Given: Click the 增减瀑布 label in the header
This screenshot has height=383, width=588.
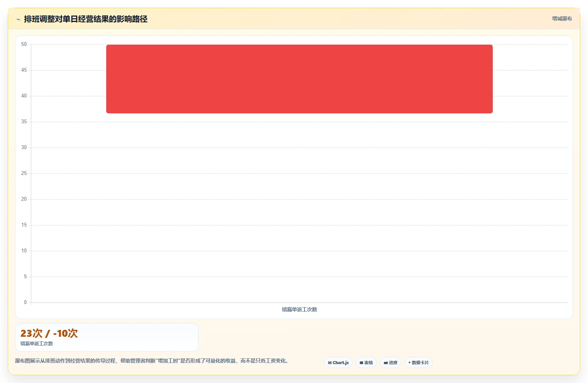Looking at the screenshot, I should click(562, 18).
